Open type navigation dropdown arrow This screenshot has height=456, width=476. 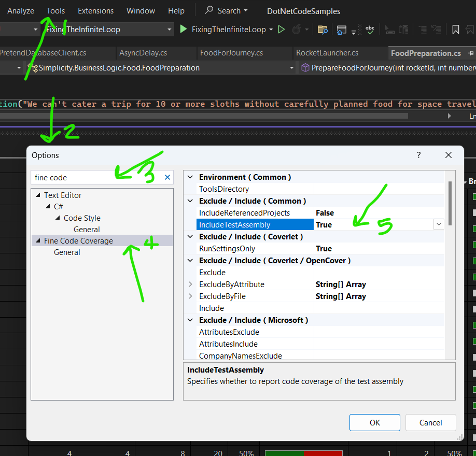click(291, 68)
